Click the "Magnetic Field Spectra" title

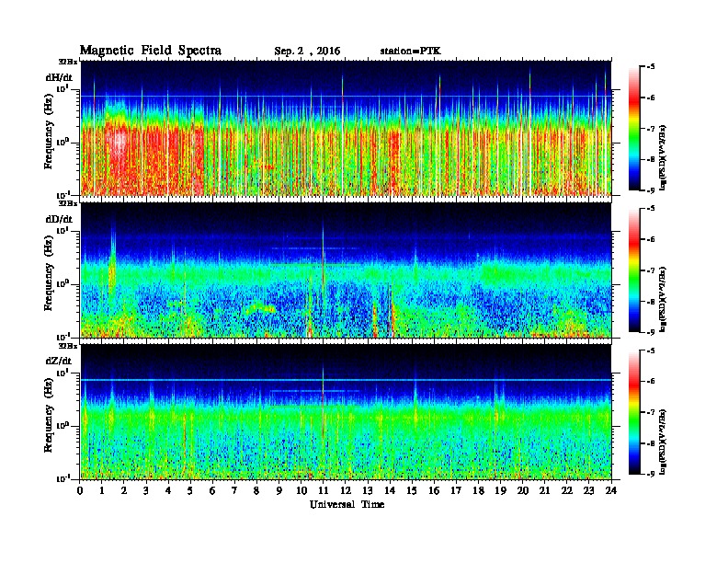coord(151,51)
